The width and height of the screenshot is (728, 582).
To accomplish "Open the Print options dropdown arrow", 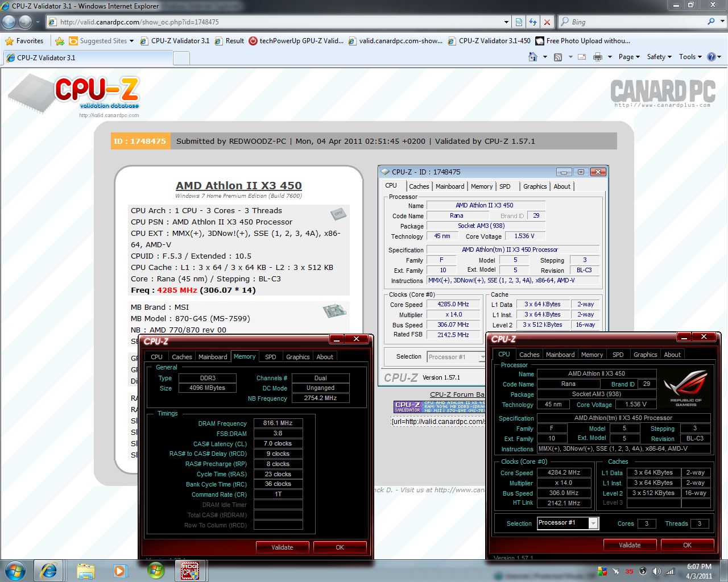I will click(x=610, y=57).
